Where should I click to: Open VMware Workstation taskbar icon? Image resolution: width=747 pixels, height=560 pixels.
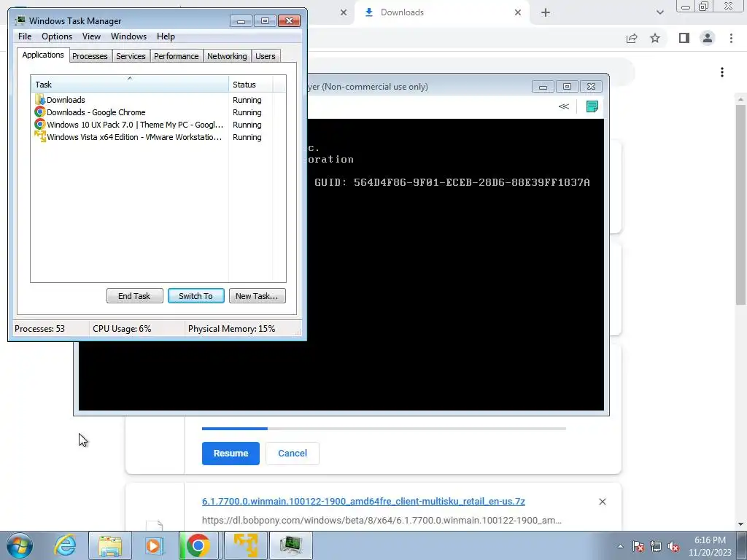[x=246, y=545]
